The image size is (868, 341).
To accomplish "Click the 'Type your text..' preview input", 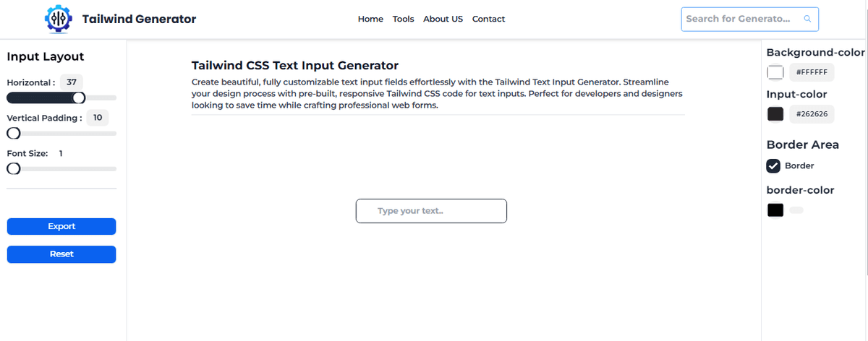I will (x=431, y=211).
